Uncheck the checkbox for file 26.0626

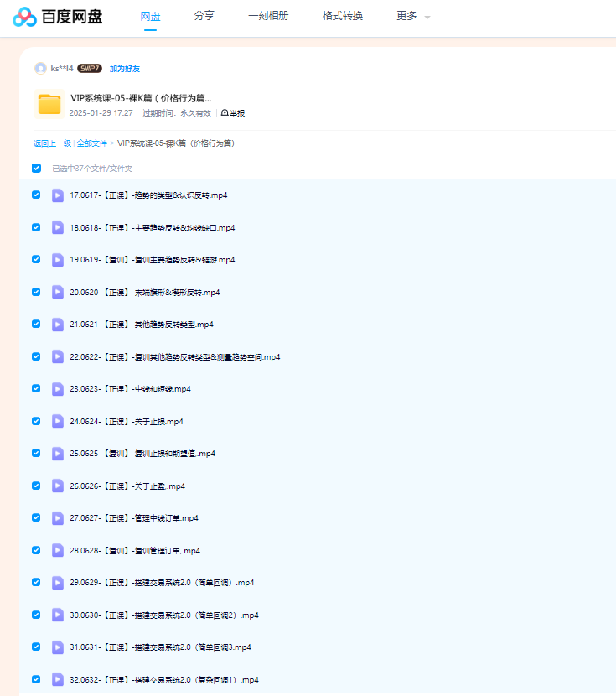click(x=36, y=486)
